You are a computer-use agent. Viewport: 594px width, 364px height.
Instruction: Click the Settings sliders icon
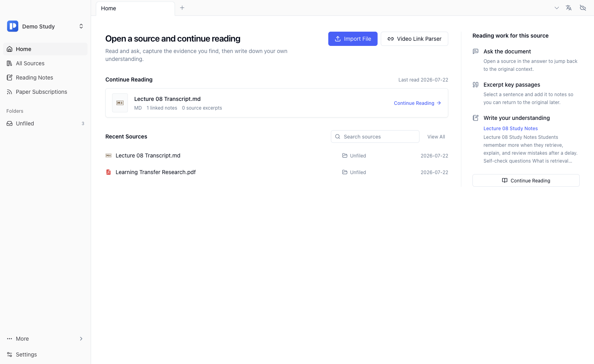(10, 355)
